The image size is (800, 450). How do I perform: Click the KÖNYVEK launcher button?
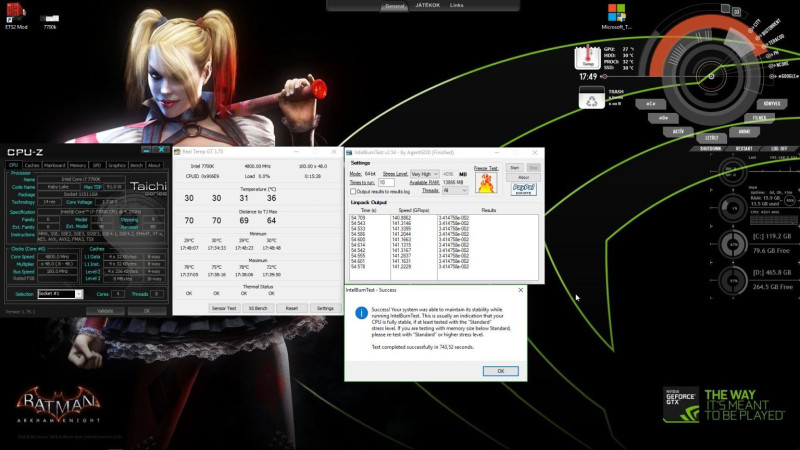pyautogui.click(x=771, y=104)
